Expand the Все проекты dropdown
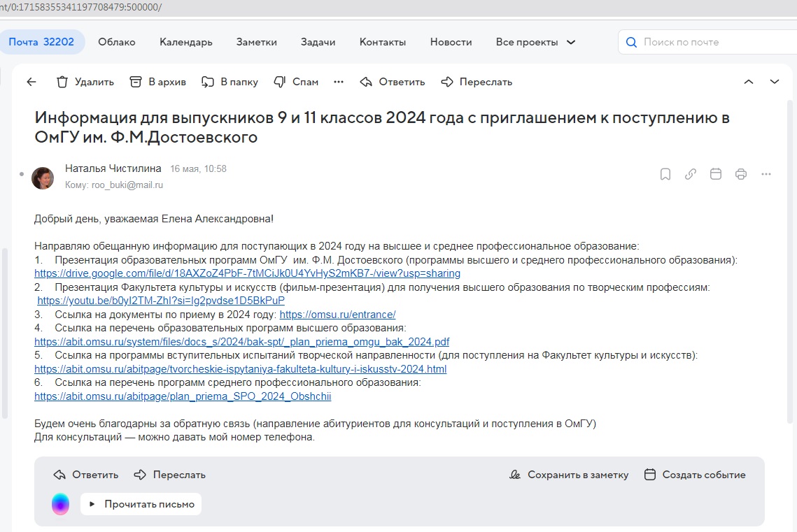 (x=535, y=42)
